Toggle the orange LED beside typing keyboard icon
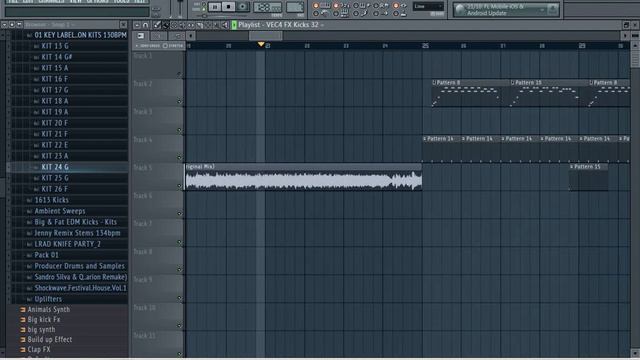This screenshot has height=360, width=640. (x=316, y=6)
